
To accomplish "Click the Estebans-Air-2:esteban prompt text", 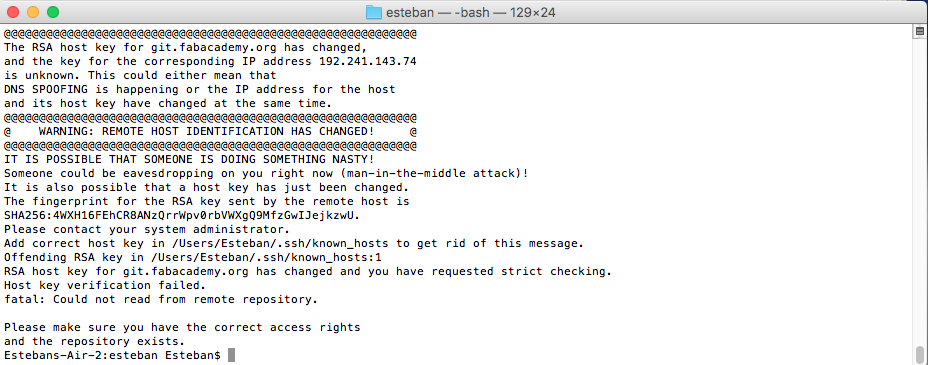I will (80, 355).
